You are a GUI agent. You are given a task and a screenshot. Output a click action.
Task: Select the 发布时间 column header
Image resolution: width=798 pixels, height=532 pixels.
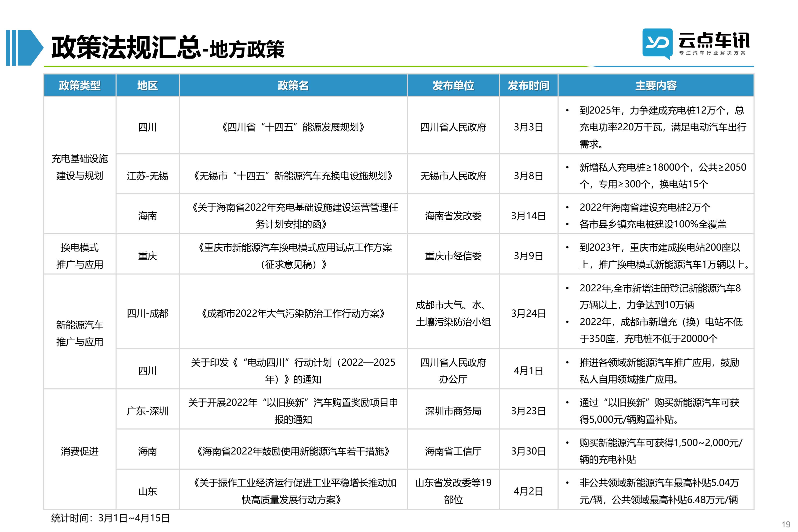[528, 86]
